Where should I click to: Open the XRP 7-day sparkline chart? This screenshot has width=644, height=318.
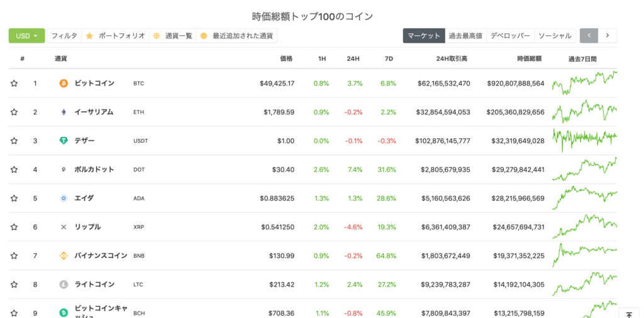coord(584,226)
